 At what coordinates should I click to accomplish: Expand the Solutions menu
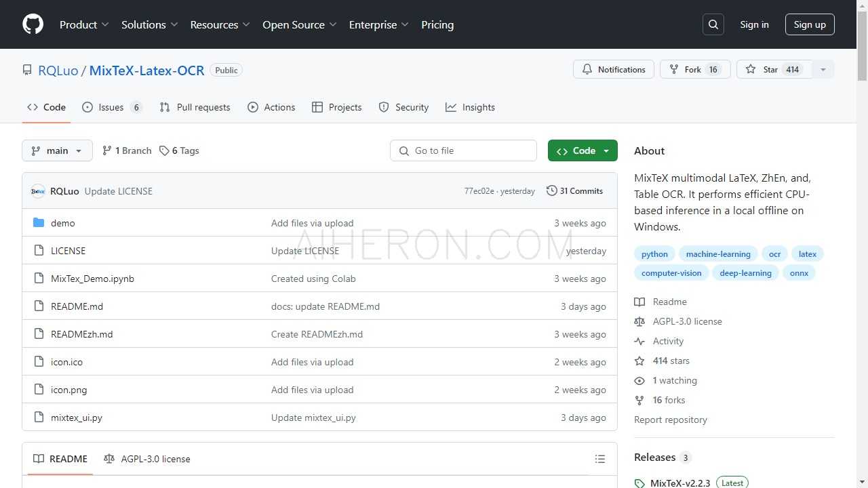tap(150, 24)
